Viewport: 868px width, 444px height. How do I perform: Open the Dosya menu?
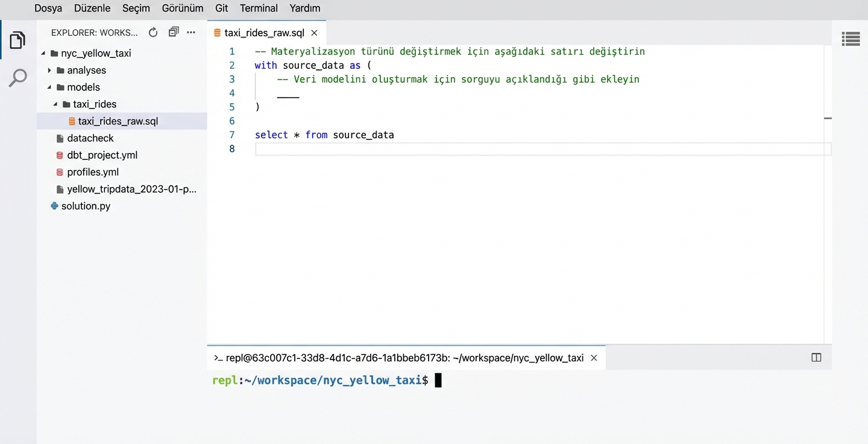(48, 8)
